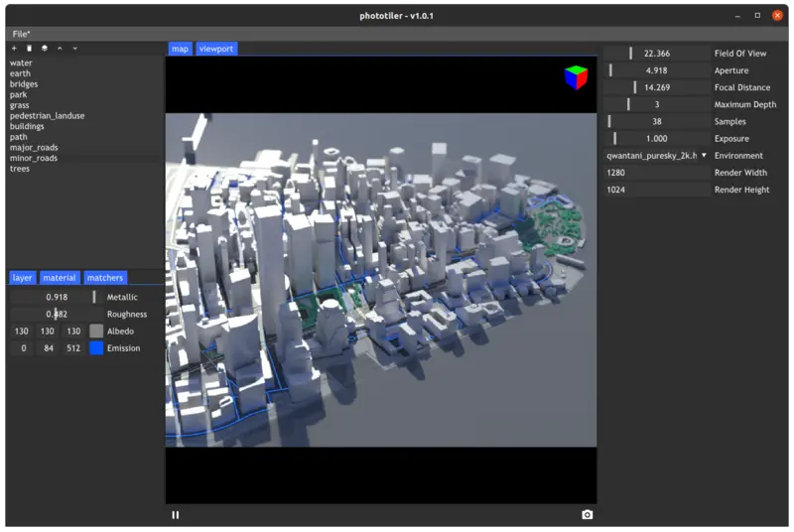Minimize the phototiler window
Viewport: 794px width, 532px height.
[737, 16]
